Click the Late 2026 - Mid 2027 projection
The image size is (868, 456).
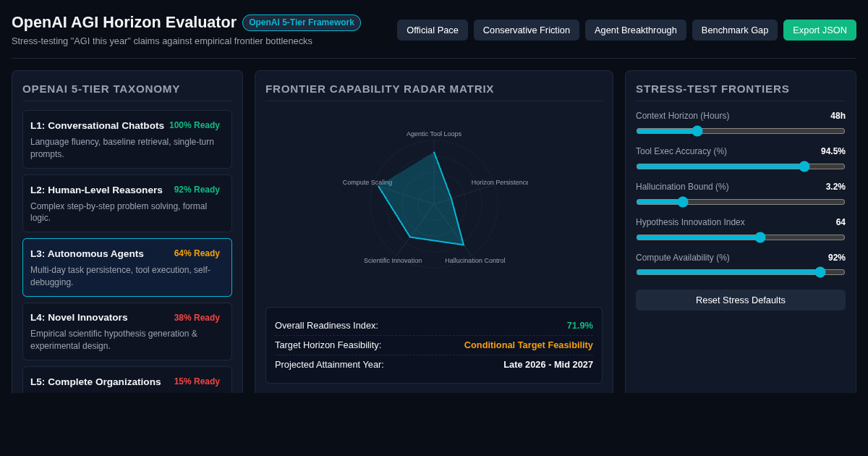pyautogui.click(x=548, y=365)
